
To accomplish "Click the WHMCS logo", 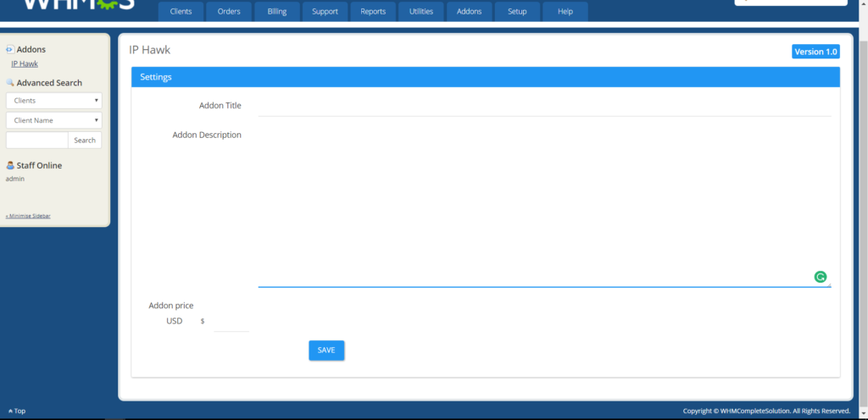I will coord(79,4).
